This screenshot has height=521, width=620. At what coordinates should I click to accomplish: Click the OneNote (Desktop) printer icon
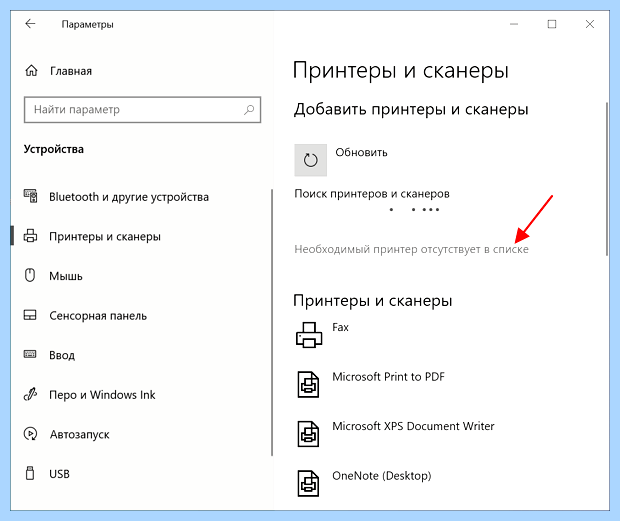308,483
